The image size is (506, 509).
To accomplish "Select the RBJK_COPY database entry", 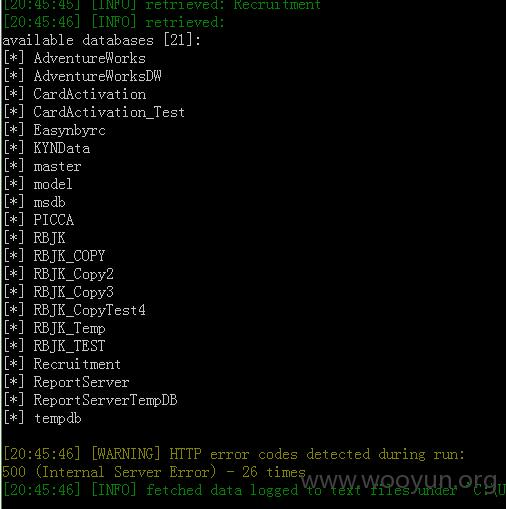I will click(69, 256).
